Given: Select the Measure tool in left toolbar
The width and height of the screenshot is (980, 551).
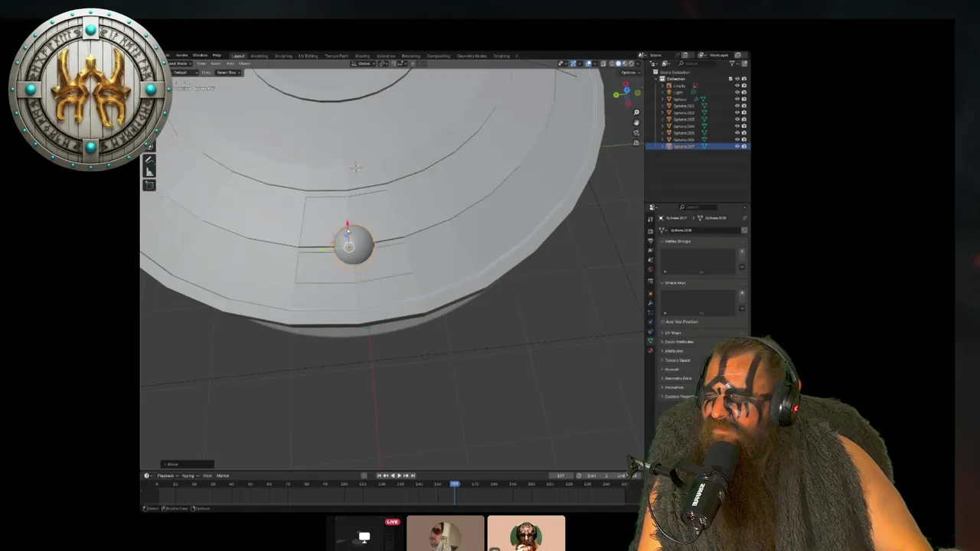Looking at the screenshot, I should click(149, 172).
